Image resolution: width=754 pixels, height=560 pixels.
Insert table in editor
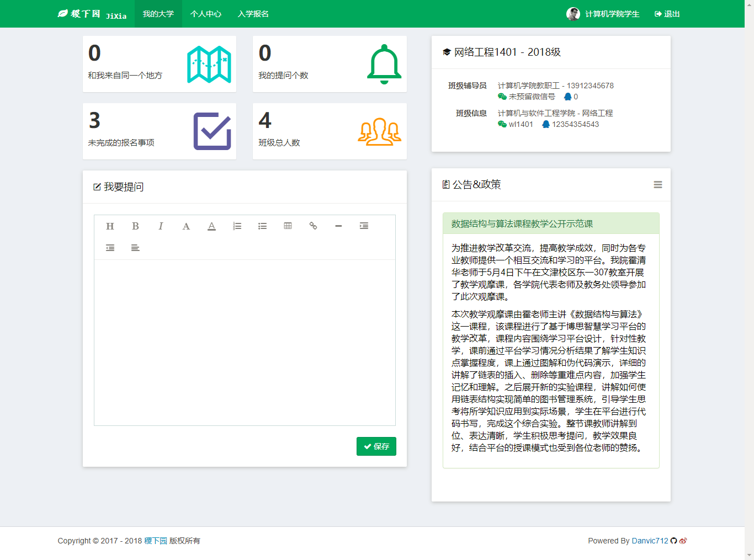point(288,226)
